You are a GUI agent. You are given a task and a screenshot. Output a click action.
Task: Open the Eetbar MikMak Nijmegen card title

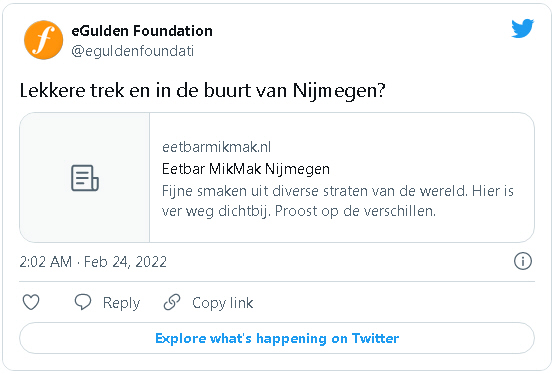click(x=246, y=169)
